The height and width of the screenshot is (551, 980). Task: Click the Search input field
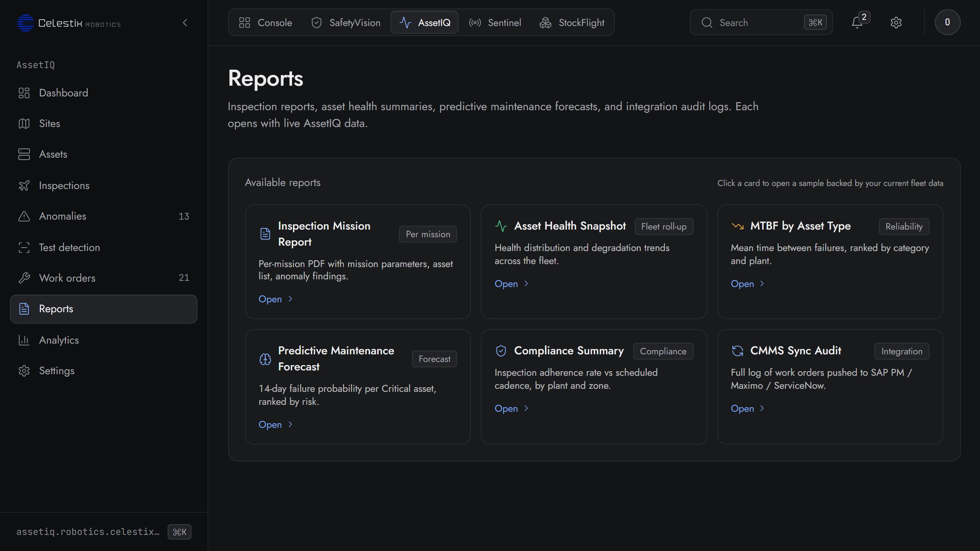[761, 23]
